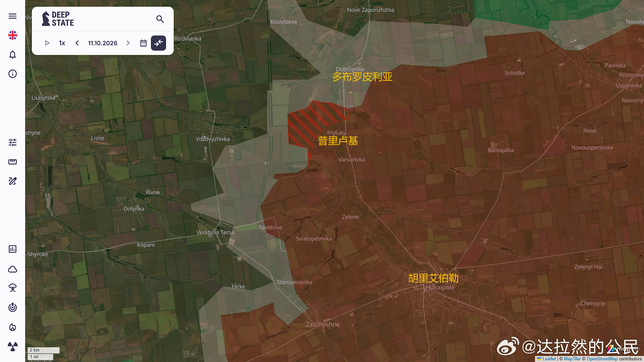Select the ruler measuring tool
Screen dimensions: 644x362
(12, 162)
